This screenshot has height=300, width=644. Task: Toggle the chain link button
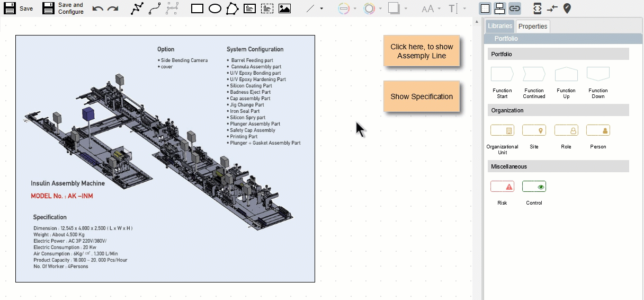514,8
